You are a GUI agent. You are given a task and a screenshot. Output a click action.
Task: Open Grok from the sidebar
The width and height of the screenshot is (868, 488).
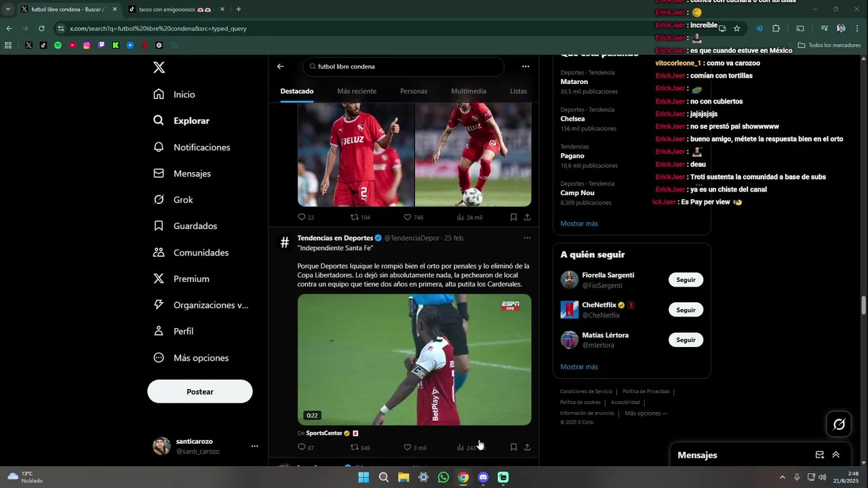174,200
